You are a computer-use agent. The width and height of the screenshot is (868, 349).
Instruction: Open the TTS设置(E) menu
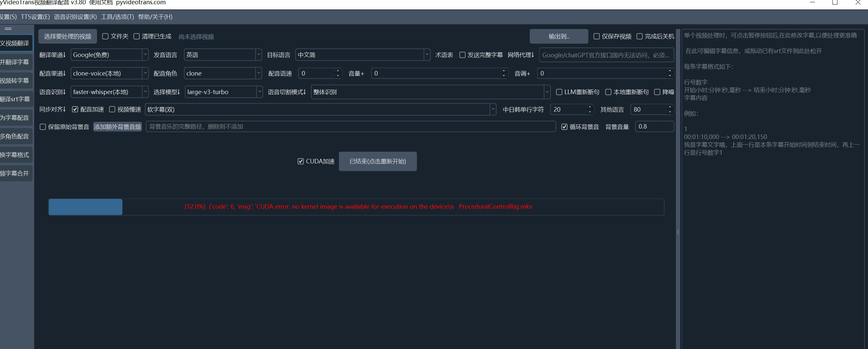(35, 17)
